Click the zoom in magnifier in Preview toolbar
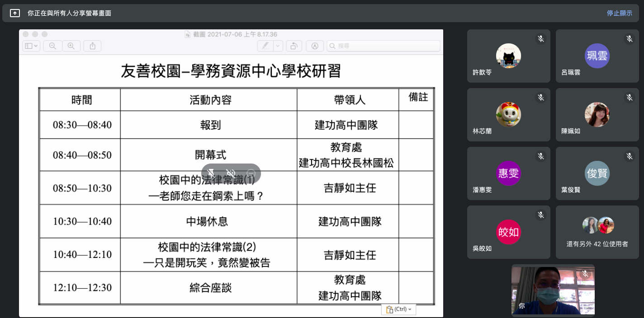The height and width of the screenshot is (318, 644). (x=71, y=46)
